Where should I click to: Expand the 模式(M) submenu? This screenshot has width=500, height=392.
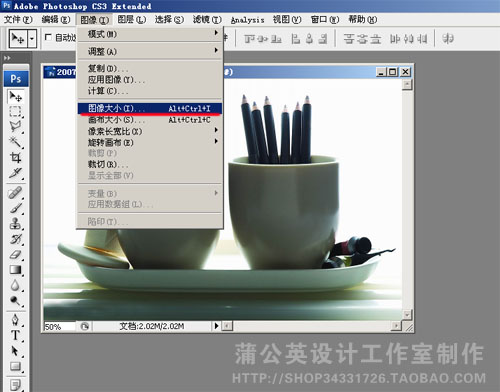(150, 34)
